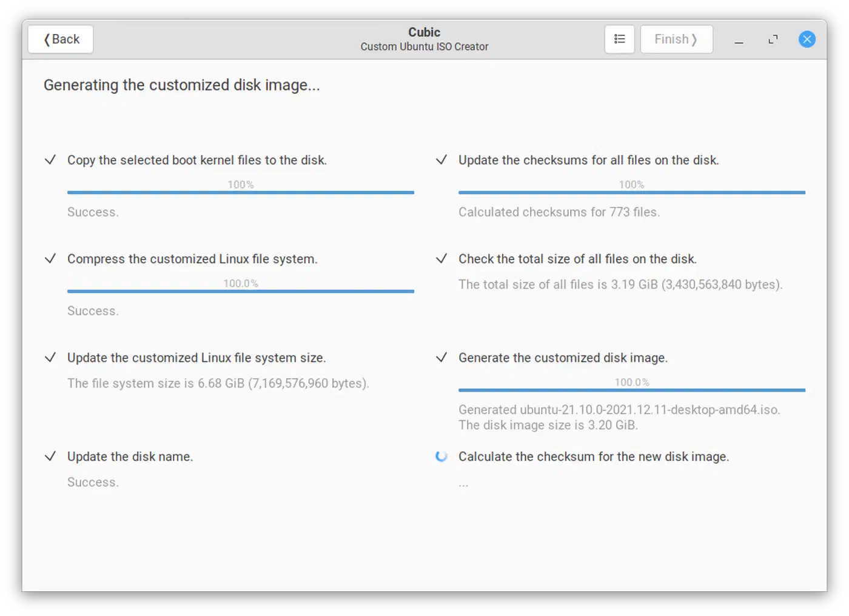Image resolution: width=849 pixels, height=616 pixels.
Task: Click the Cubic window title
Action: 424,32
